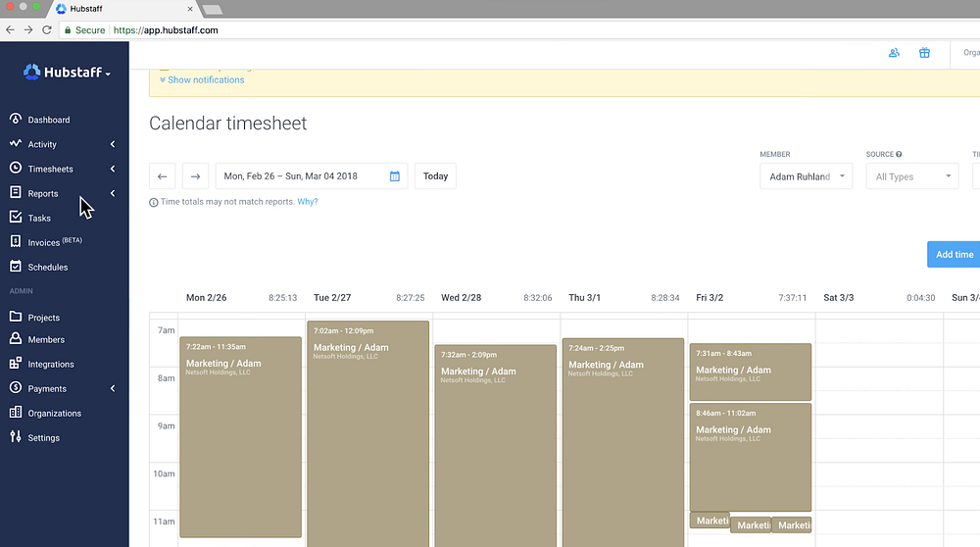Click the Settings sliders icon

pos(16,436)
